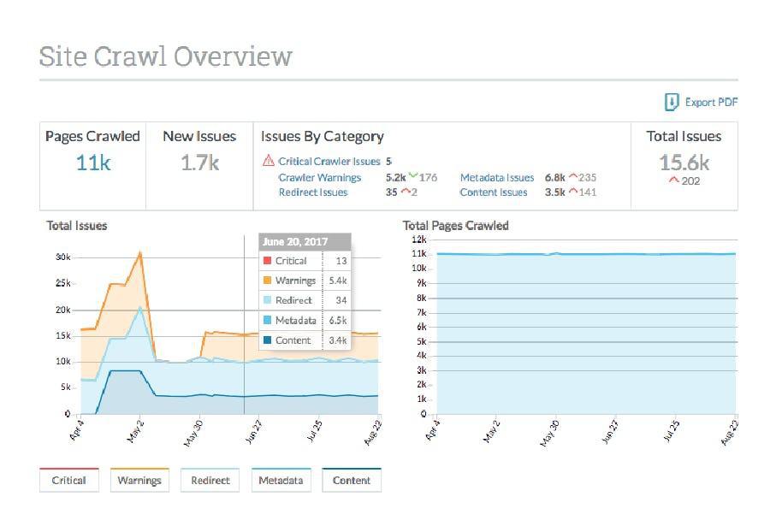Viewport: 782px width, 532px height.
Task: Open the Metadata Issues link
Action: [496, 177]
